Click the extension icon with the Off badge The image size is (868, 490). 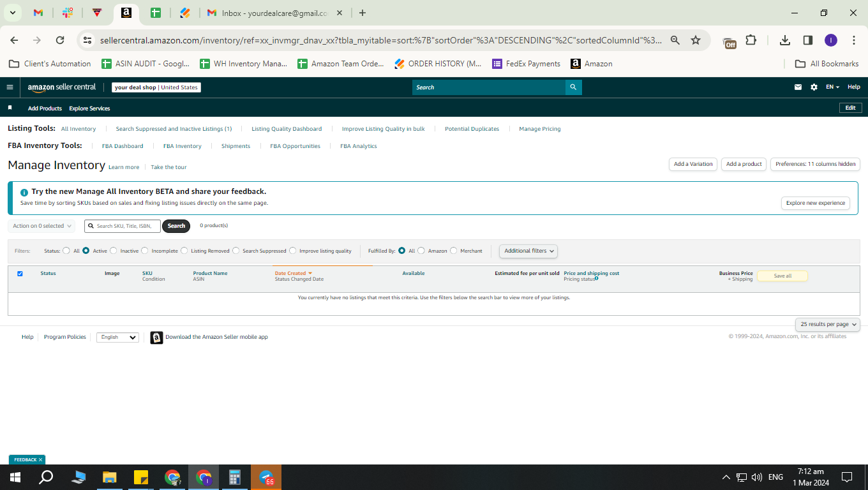coord(730,42)
